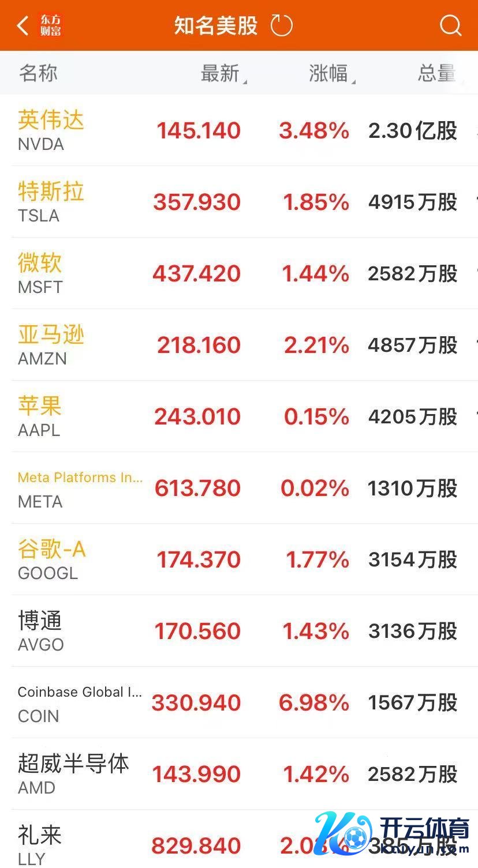This screenshot has height=868, width=478.
Task: Sort by 涨幅 change column
Action: [x=329, y=73]
